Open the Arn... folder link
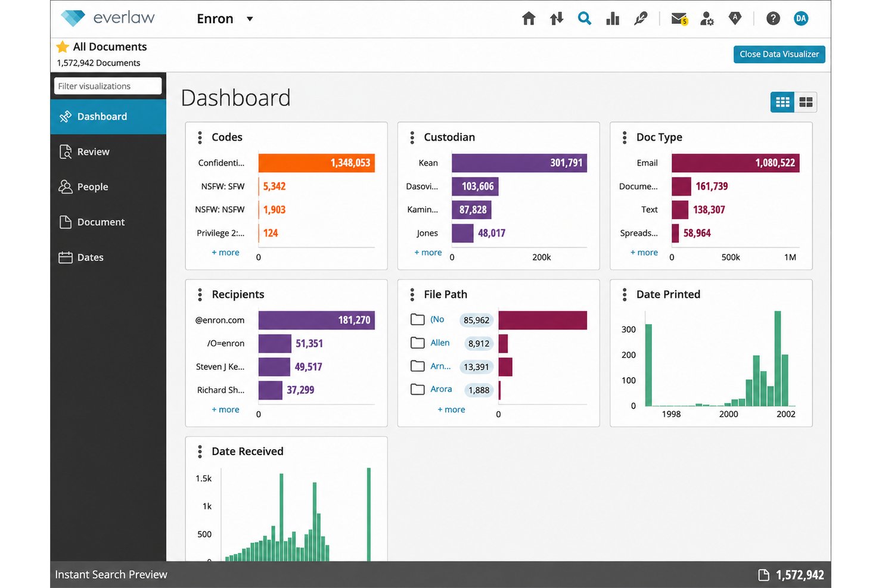Viewport: 882px width, 588px height. coord(440,366)
